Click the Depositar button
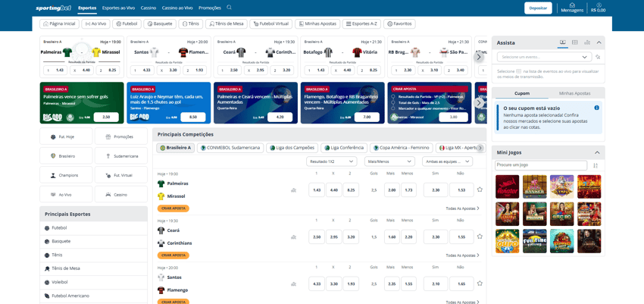Viewport: 644px width, 304px height. [538, 8]
